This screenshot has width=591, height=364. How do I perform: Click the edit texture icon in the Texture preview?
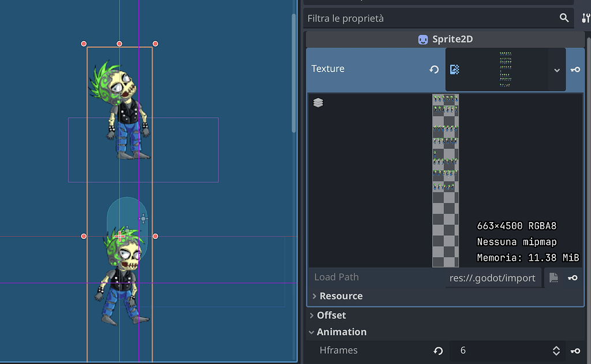coord(454,69)
